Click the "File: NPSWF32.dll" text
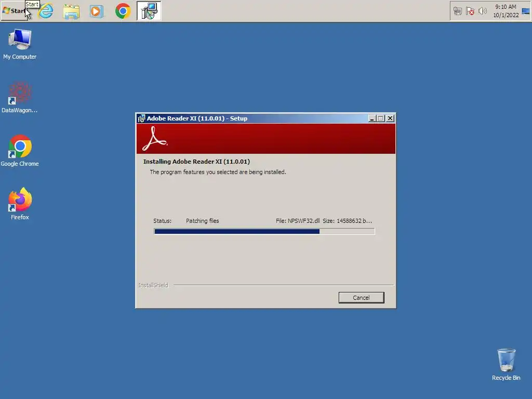 [298, 221]
